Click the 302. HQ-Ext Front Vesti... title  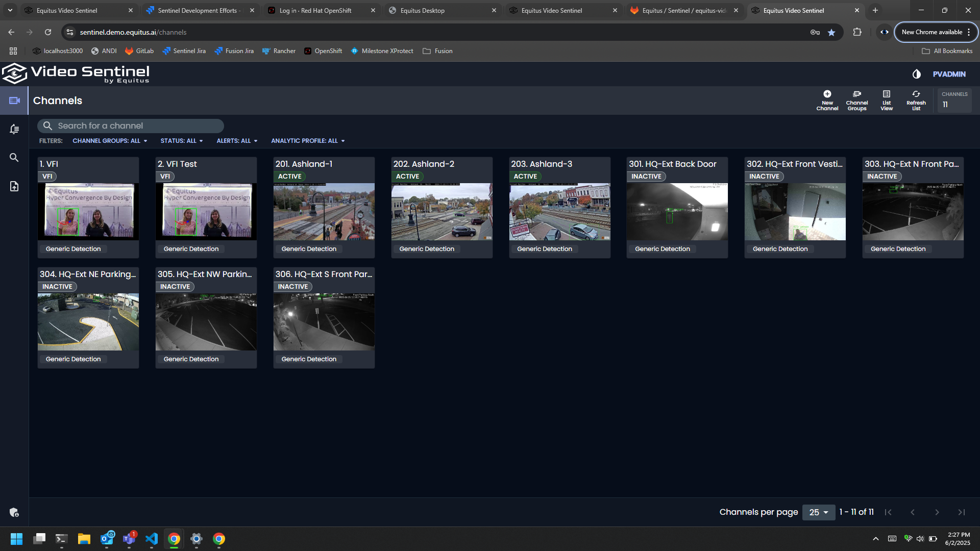tap(795, 164)
